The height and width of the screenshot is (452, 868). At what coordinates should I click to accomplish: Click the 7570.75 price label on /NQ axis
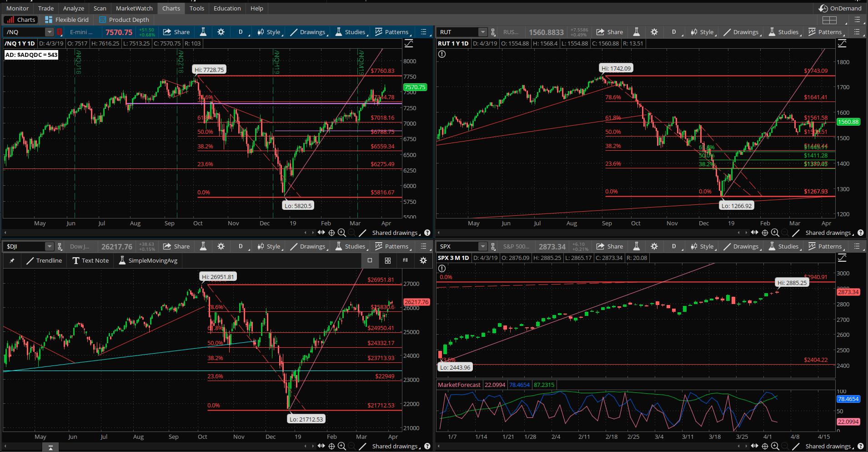click(414, 87)
